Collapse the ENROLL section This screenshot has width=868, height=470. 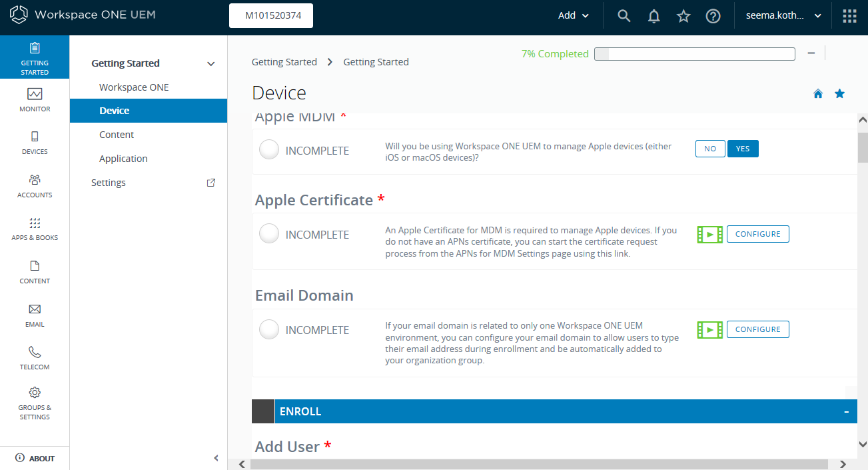[x=846, y=412]
